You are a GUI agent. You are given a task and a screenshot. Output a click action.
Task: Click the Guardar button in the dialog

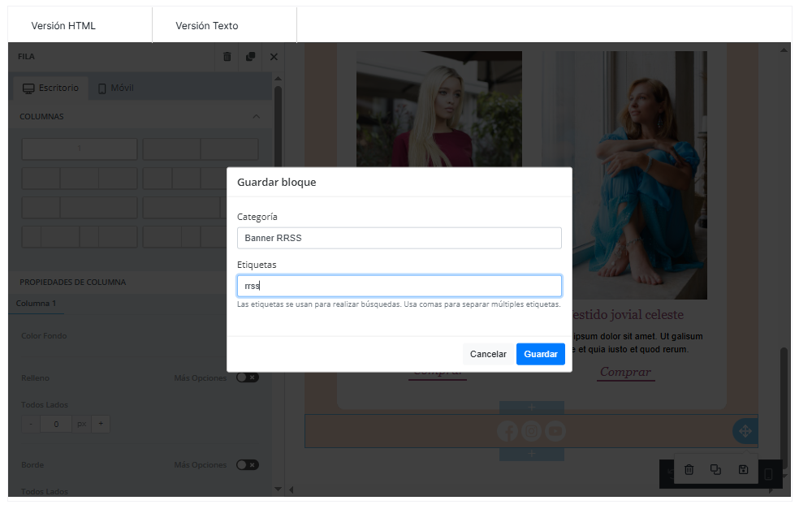(540, 354)
